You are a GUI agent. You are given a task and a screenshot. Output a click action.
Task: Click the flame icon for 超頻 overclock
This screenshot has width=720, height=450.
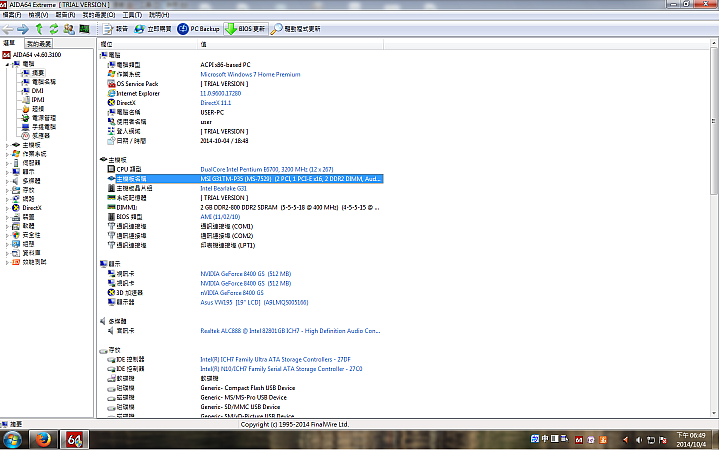point(26,109)
